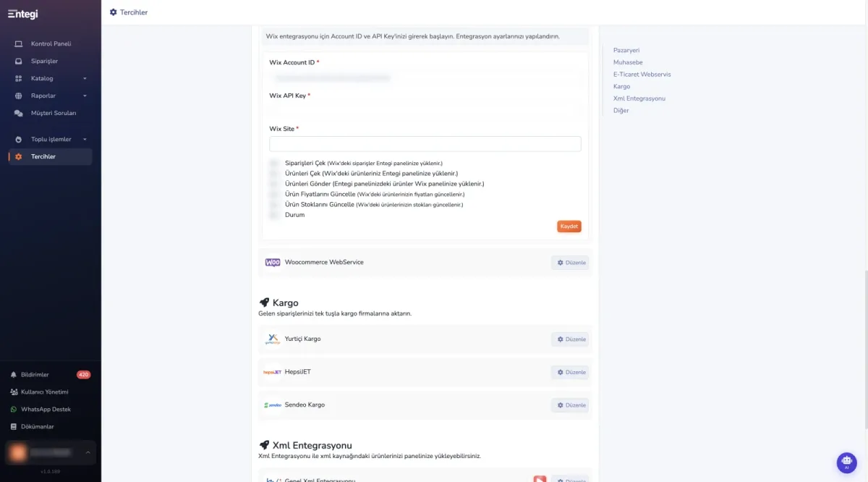
Task: Click the Dökümanlar book icon
Action: (14, 427)
